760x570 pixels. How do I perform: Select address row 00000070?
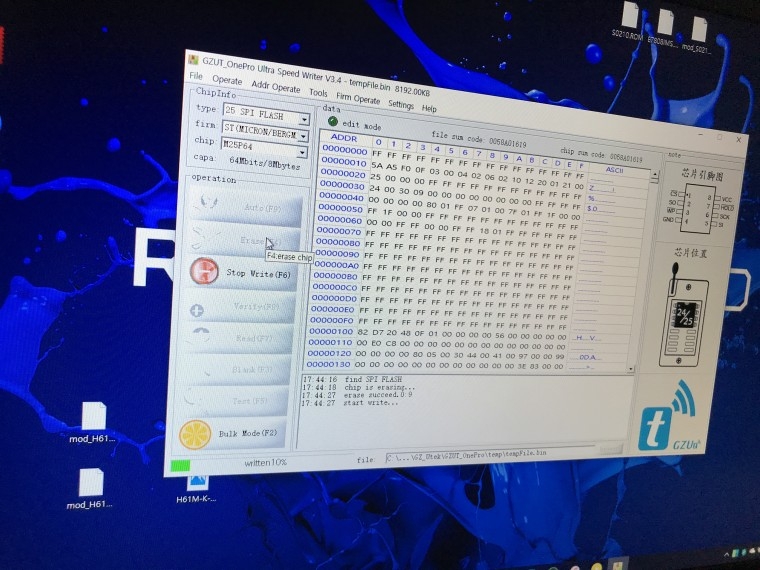pos(338,231)
